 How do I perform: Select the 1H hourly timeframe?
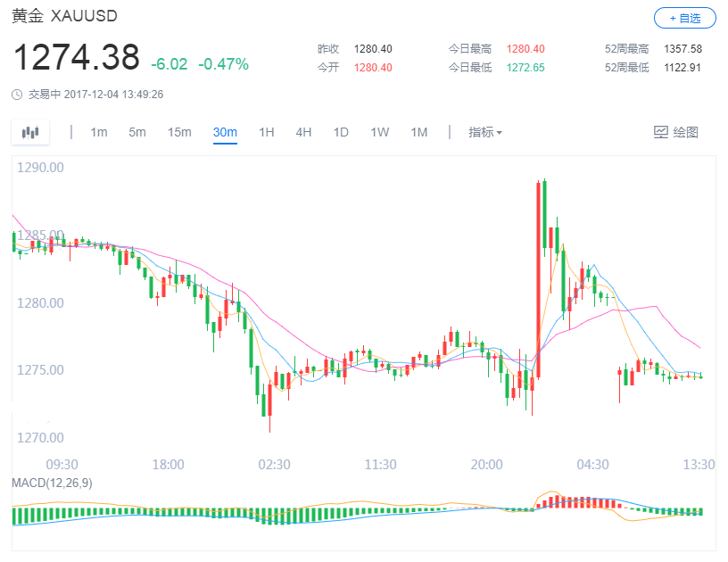pyautogui.click(x=265, y=131)
